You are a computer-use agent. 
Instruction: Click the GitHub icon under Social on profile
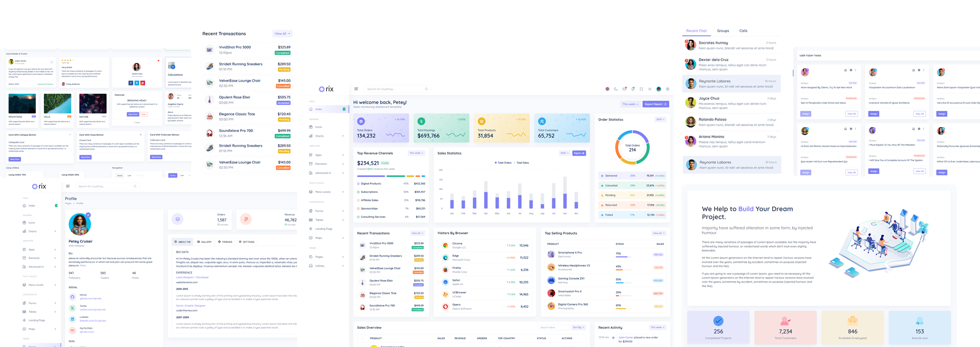click(72, 296)
